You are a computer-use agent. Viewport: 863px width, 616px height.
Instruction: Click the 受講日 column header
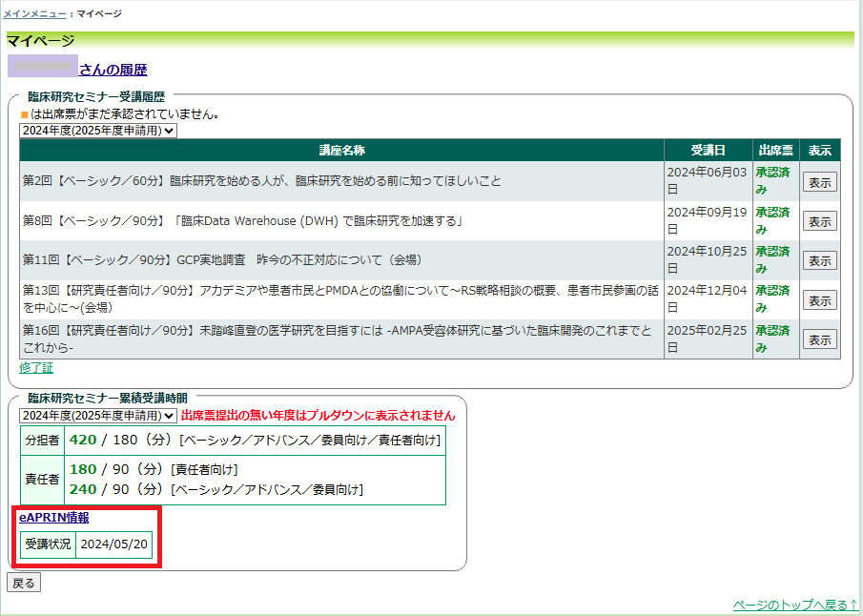(708, 151)
